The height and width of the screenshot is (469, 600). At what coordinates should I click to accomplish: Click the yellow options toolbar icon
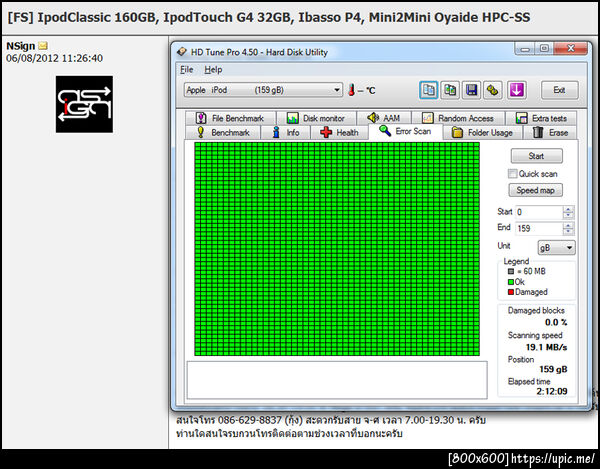coord(492,90)
